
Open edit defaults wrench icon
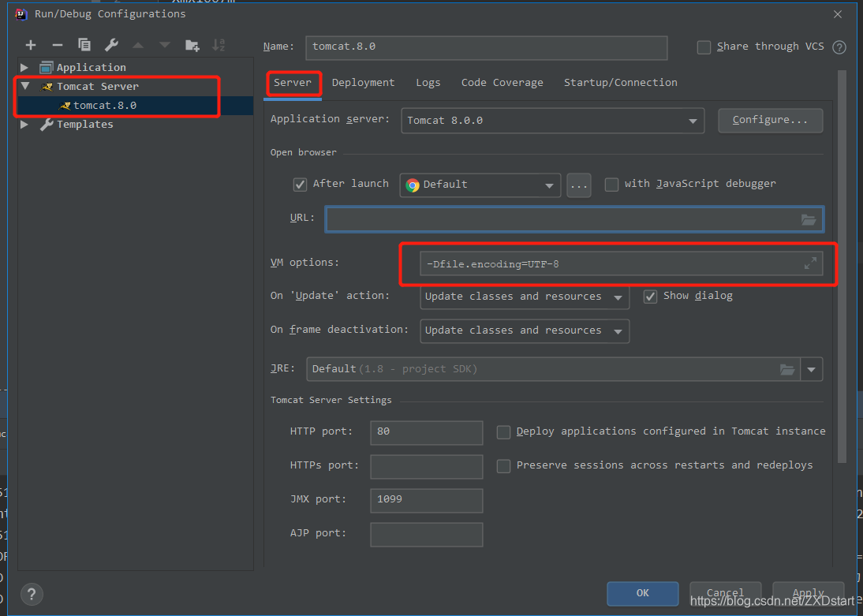tap(111, 45)
